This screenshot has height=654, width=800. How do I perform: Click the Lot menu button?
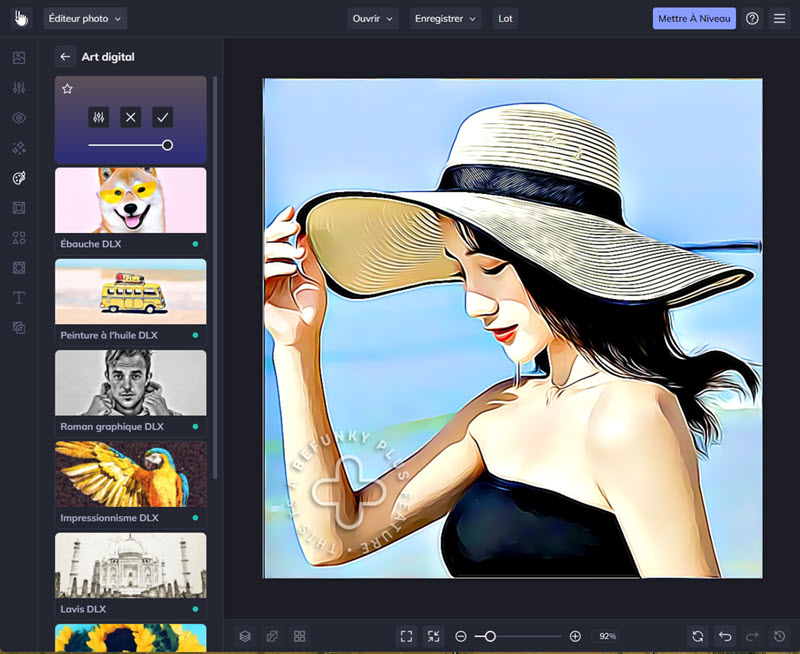[506, 18]
